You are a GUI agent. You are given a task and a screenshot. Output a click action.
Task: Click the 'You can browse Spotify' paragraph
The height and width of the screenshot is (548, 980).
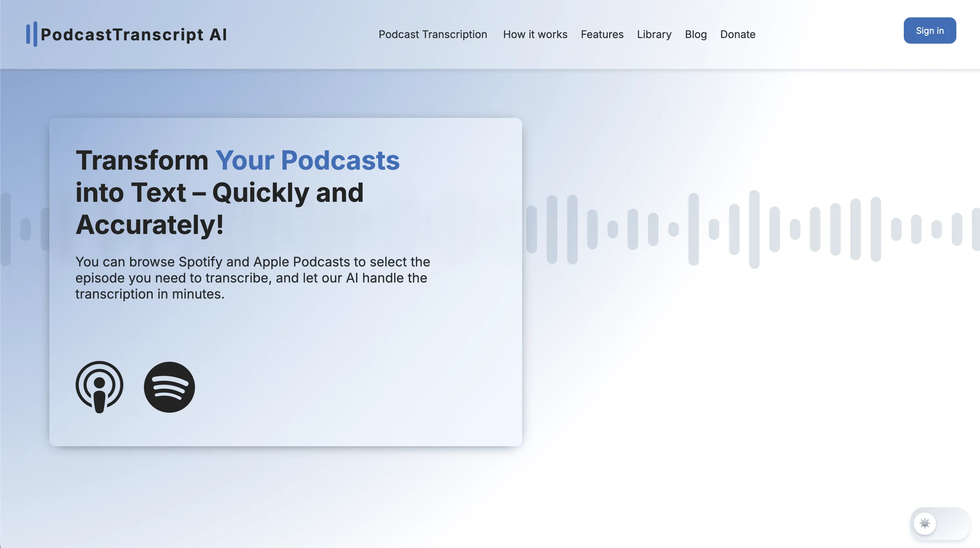(x=253, y=278)
